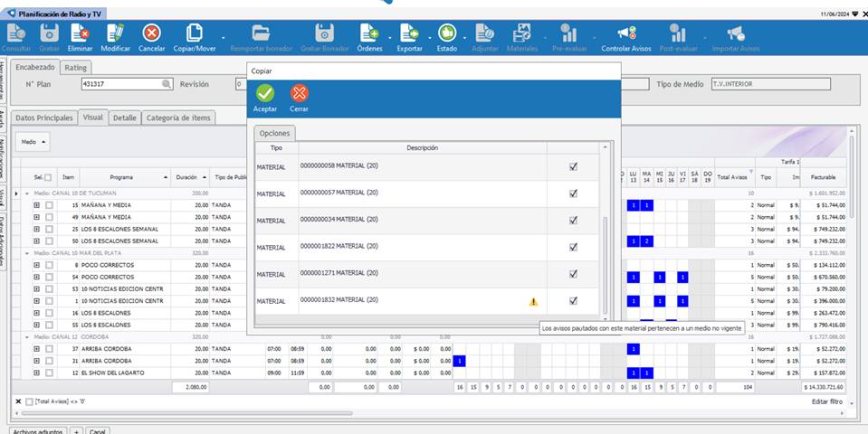Select row checkbox for item 15 MAÑANA Y MEDIA
This screenshot has height=434, width=868.
[49, 205]
